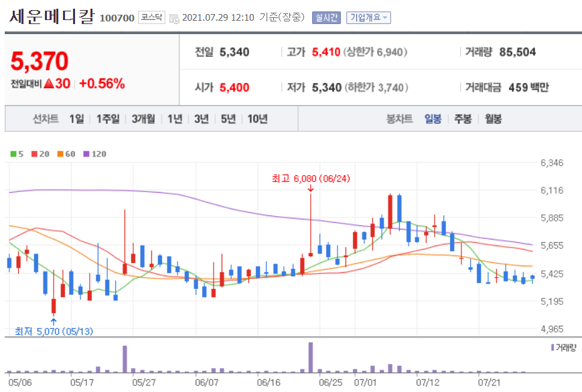Select the 10년 line chart tab
Screen dimensions: 582x392
pos(258,119)
